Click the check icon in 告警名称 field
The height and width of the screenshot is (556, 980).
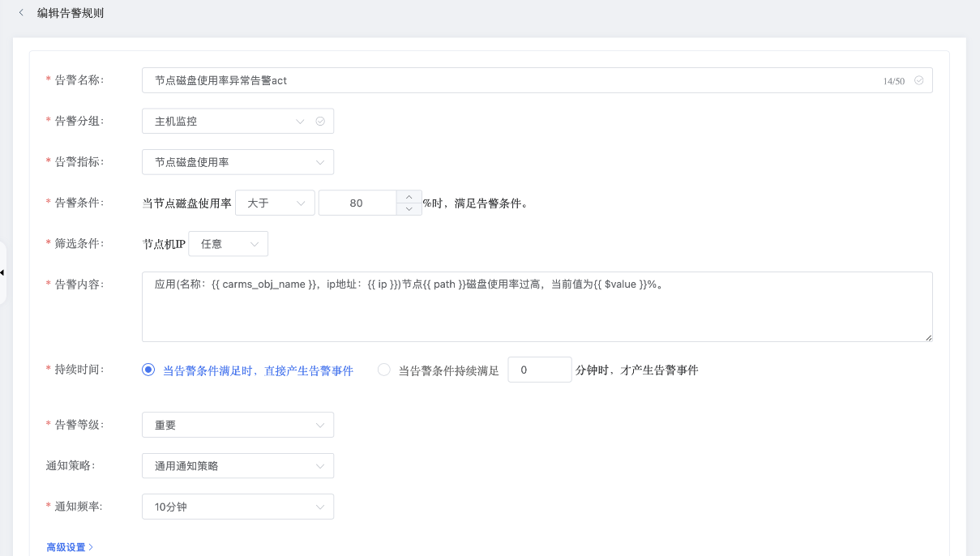click(x=918, y=80)
